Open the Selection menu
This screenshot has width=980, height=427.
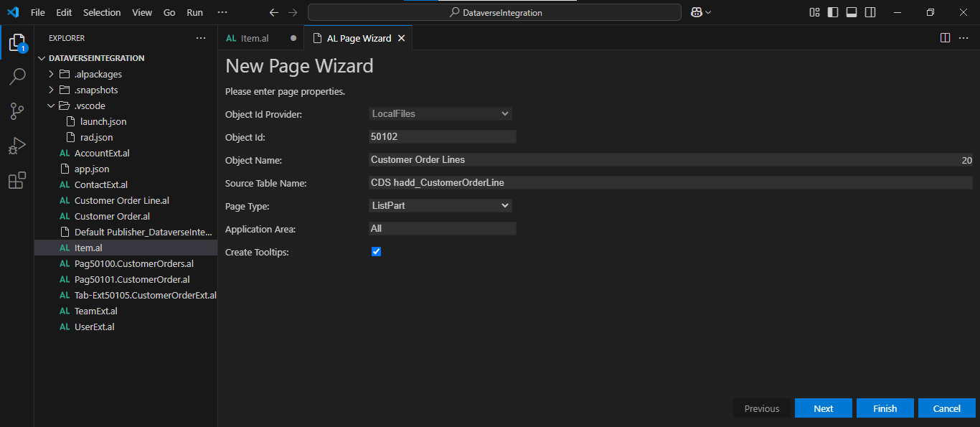click(102, 12)
